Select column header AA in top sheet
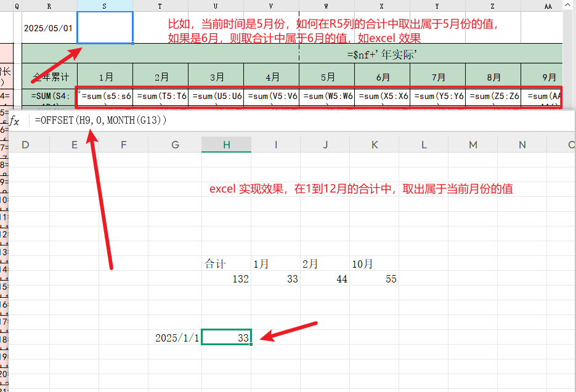The image size is (576, 392). tap(542, 6)
